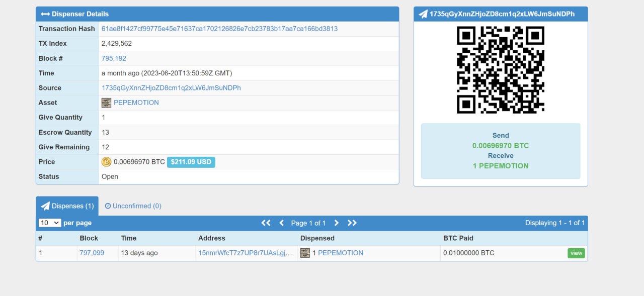This screenshot has height=296, width=644.
Task: Click the 'Page 1 of 1' indicator
Action: [x=308, y=223]
